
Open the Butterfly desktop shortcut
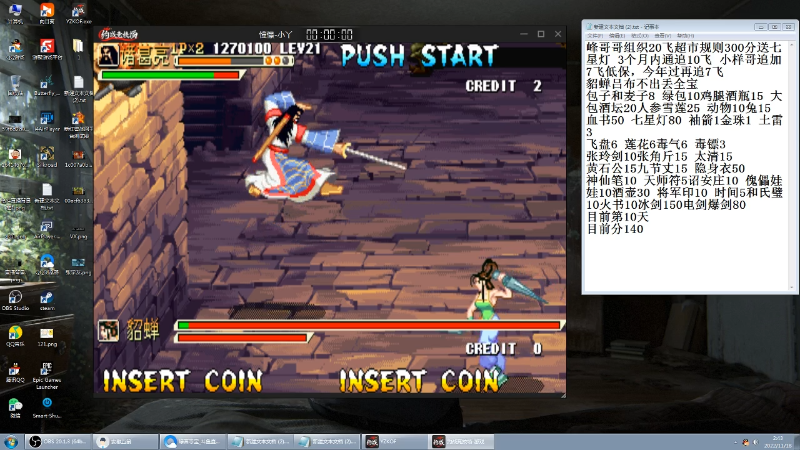click(47, 85)
